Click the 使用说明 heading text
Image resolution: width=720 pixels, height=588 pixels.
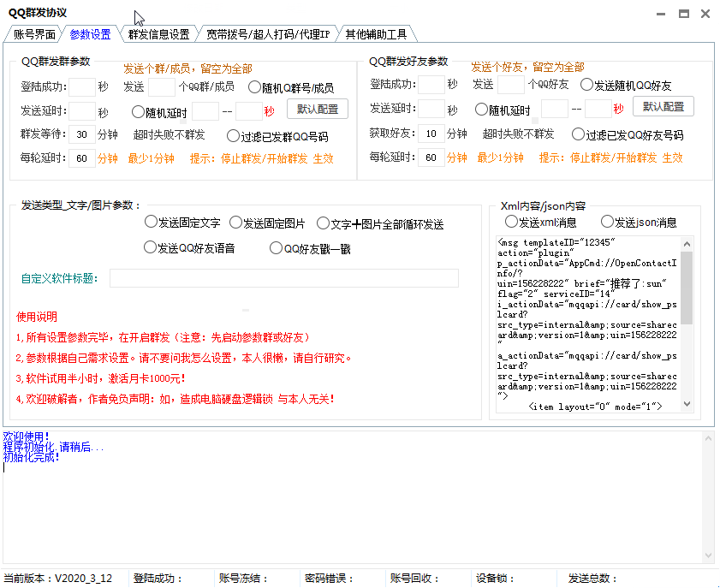pyautogui.click(x=37, y=317)
